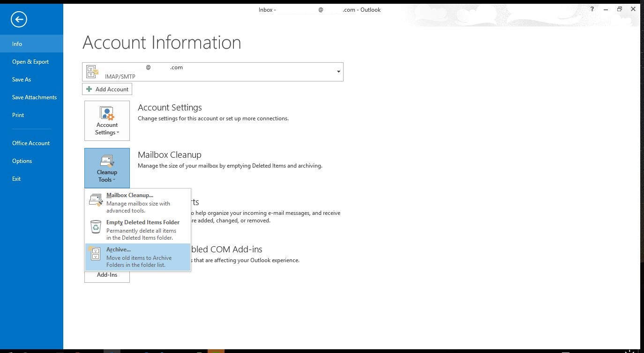Click the Mailbox Cleanup envelope-broom icon

coord(96,199)
